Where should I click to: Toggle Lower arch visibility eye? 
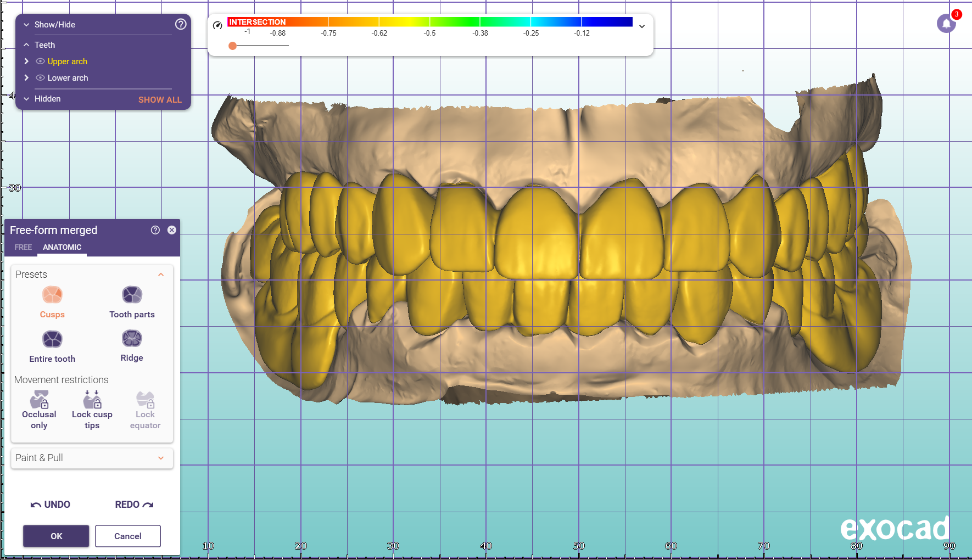[x=40, y=78]
